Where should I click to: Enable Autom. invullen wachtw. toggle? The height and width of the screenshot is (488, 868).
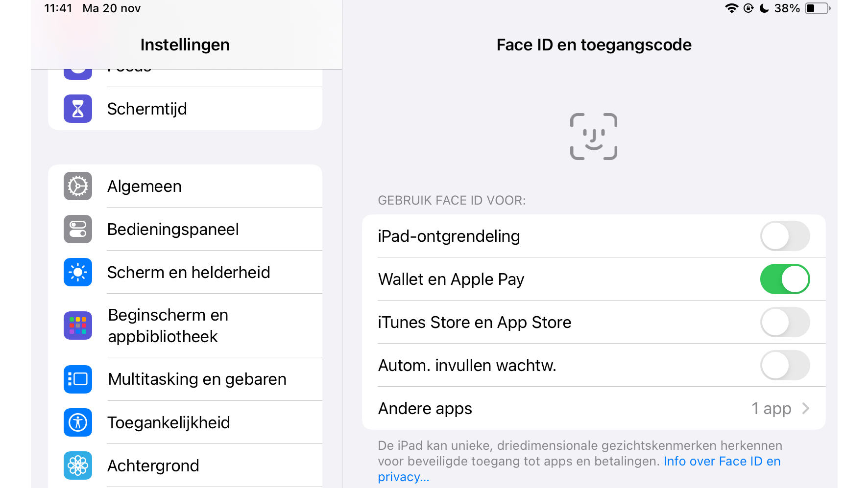click(784, 365)
